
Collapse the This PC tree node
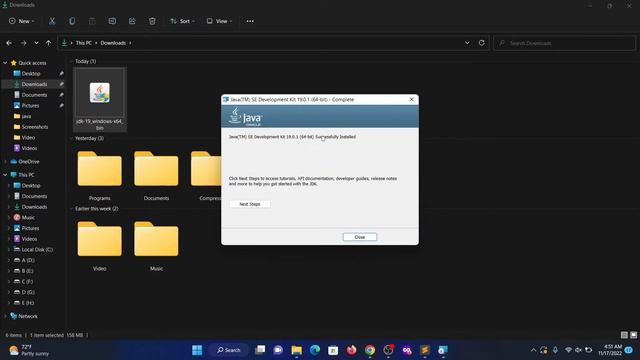click(x=5, y=175)
